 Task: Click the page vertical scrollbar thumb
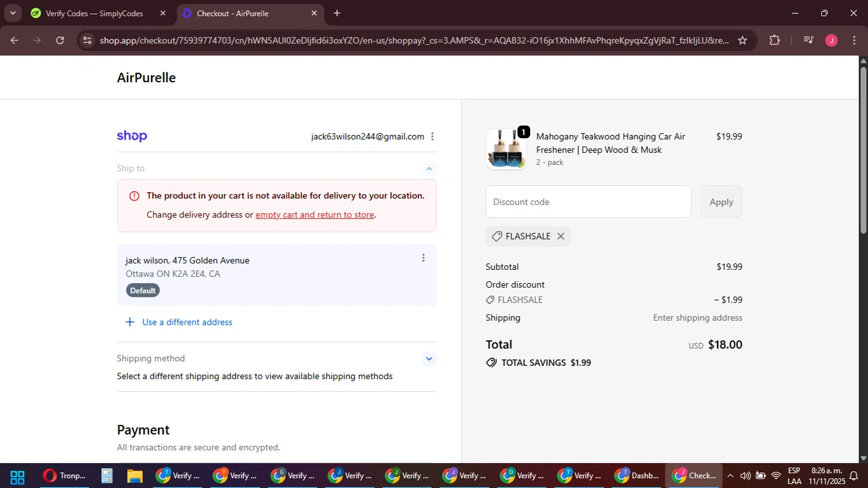863,151
